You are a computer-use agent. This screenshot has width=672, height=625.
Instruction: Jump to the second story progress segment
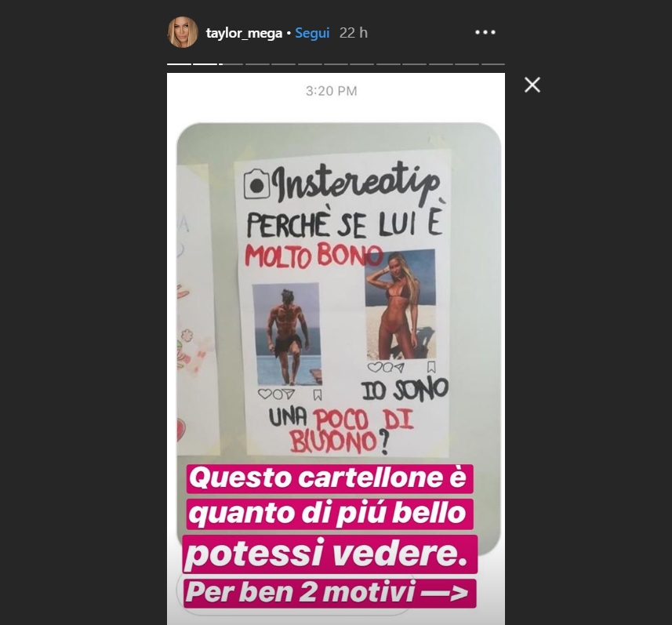[205, 64]
